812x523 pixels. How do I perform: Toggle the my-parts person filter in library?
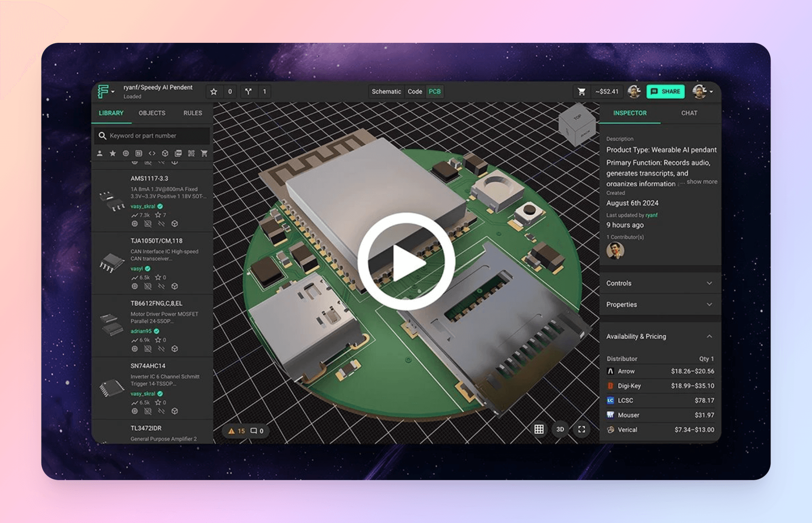(x=100, y=154)
